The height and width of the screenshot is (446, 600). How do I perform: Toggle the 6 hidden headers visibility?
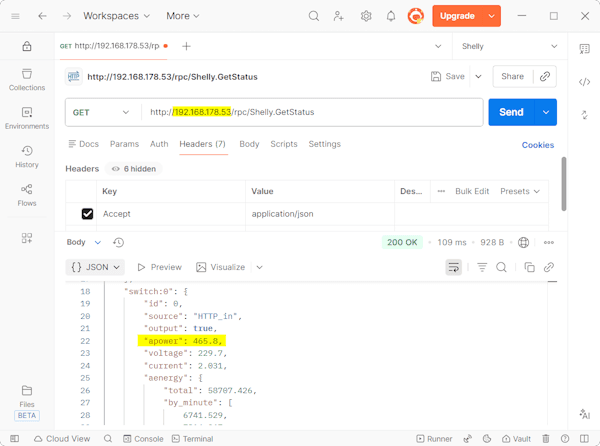(133, 169)
